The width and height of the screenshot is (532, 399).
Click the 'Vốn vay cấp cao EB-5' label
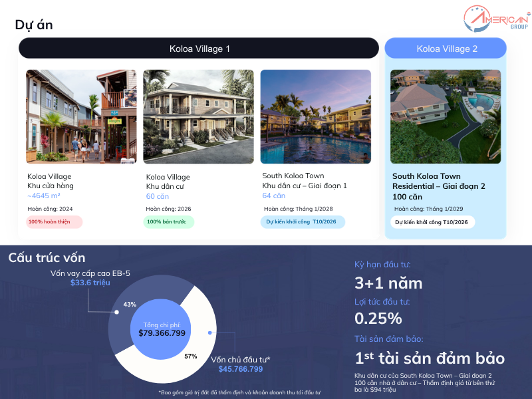[90, 273]
